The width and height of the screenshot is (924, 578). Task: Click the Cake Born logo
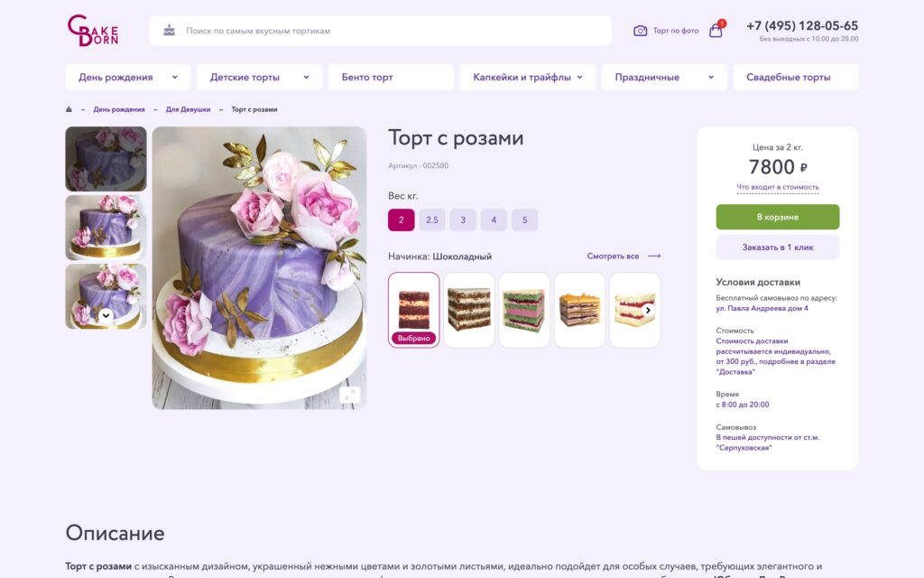click(93, 31)
